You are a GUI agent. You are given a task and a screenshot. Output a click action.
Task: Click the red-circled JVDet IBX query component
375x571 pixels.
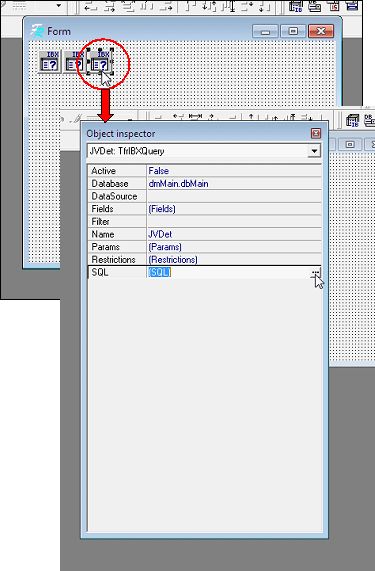pyautogui.click(x=100, y=62)
